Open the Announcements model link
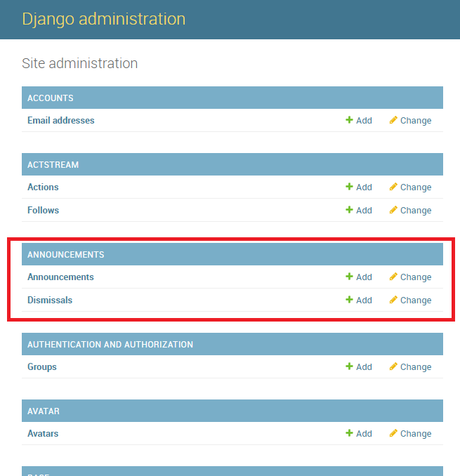The image size is (460, 476). coord(60,277)
